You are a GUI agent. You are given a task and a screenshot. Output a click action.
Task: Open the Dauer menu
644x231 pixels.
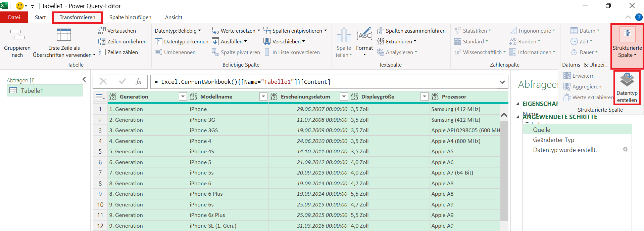pyautogui.click(x=584, y=52)
